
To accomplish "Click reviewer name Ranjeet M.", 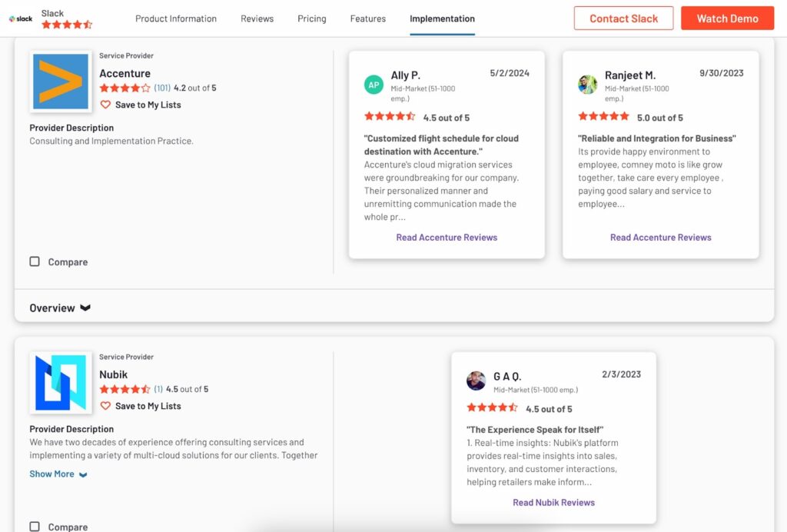I will coord(630,75).
